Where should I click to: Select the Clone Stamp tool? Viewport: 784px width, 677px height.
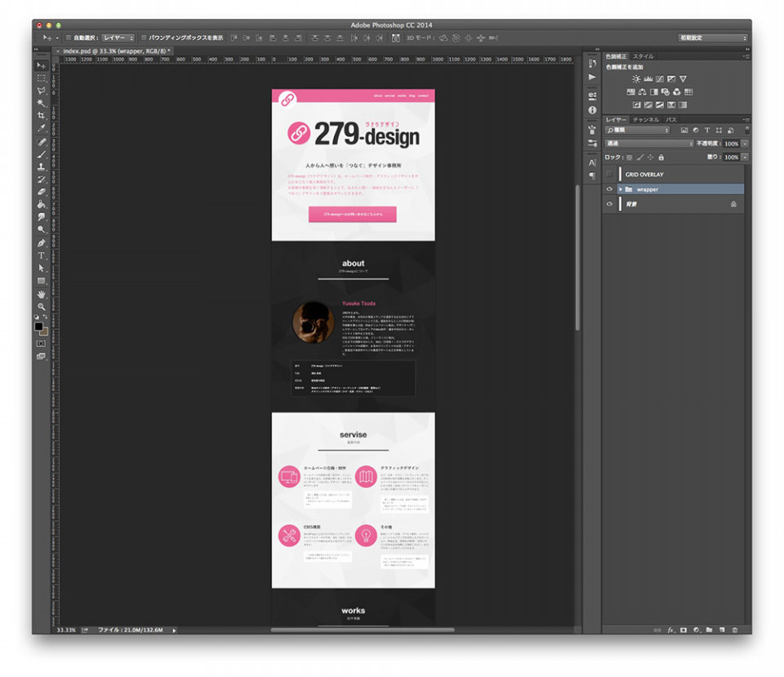[x=41, y=167]
